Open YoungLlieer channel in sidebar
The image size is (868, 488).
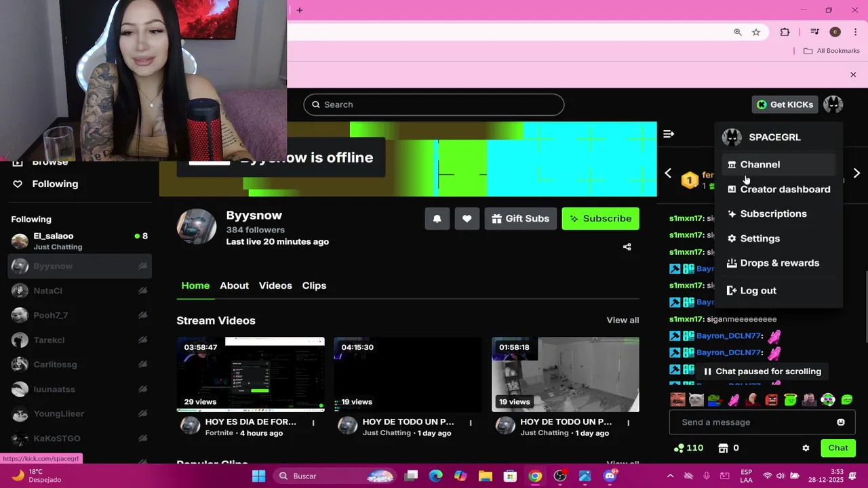pyautogui.click(x=80, y=413)
